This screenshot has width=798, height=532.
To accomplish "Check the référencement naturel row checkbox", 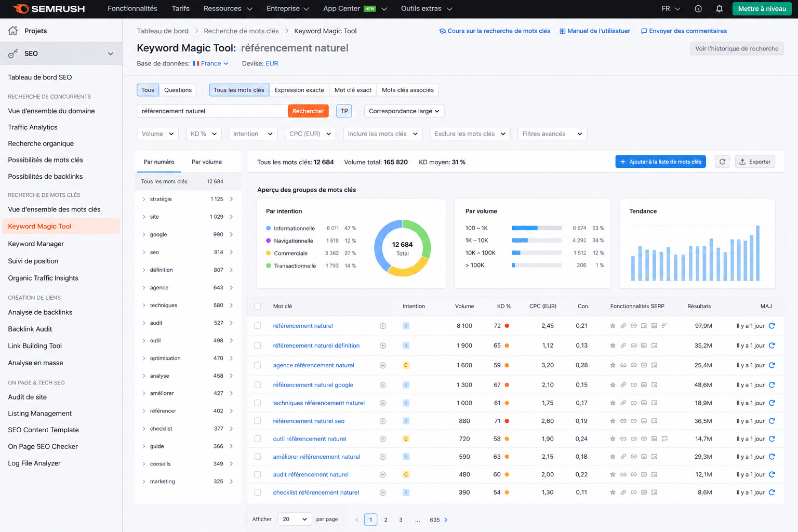I will (x=258, y=326).
